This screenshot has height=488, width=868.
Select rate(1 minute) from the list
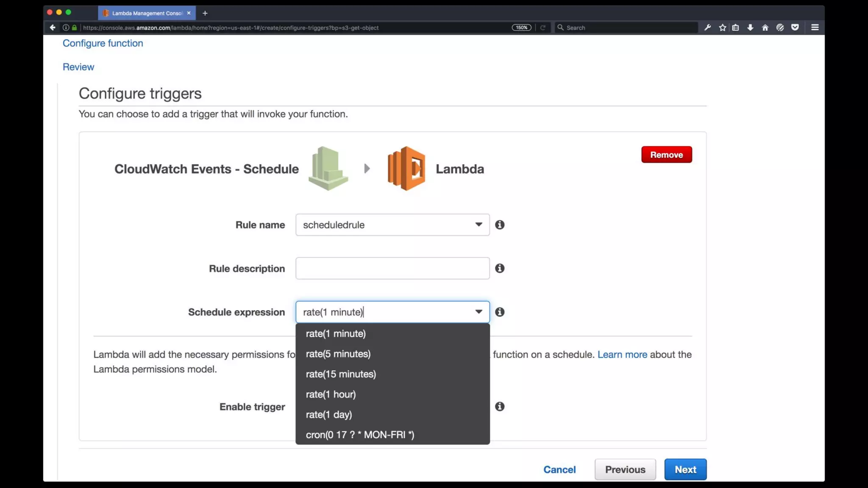click(392, 334)
